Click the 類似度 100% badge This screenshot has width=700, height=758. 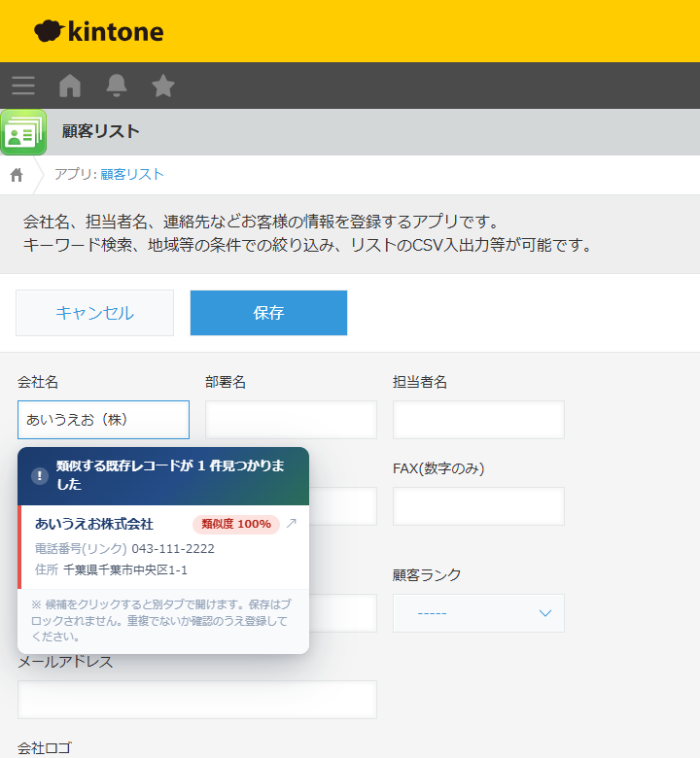pos(236,524)
